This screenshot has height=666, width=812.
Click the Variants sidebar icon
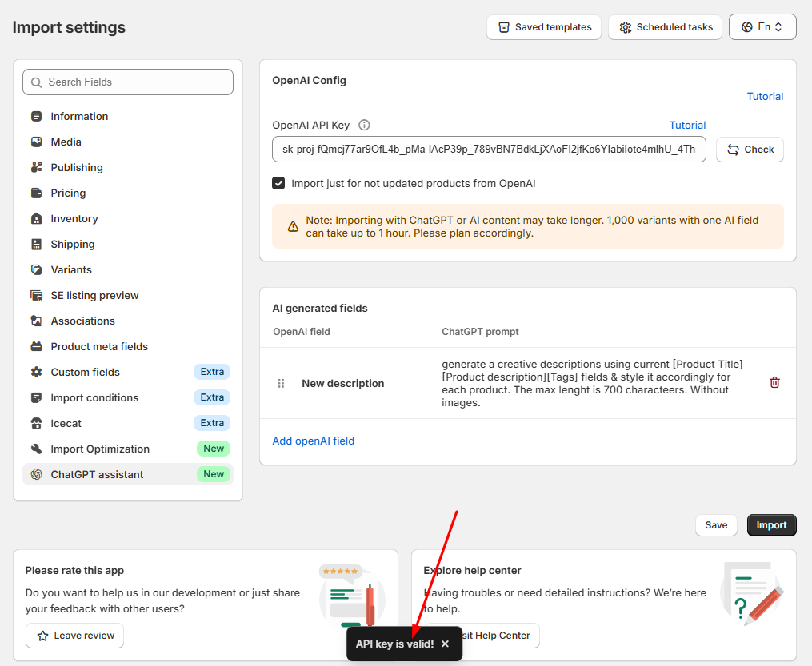coord(36,269)
